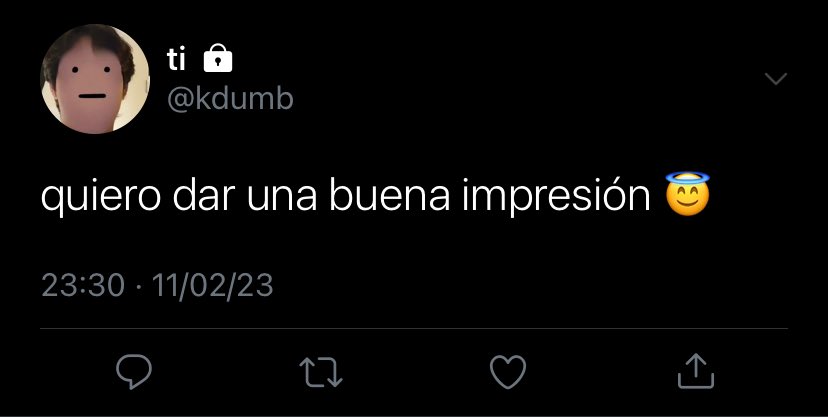
Task: Expand the tweet options chevron menu
Action: 776,79
